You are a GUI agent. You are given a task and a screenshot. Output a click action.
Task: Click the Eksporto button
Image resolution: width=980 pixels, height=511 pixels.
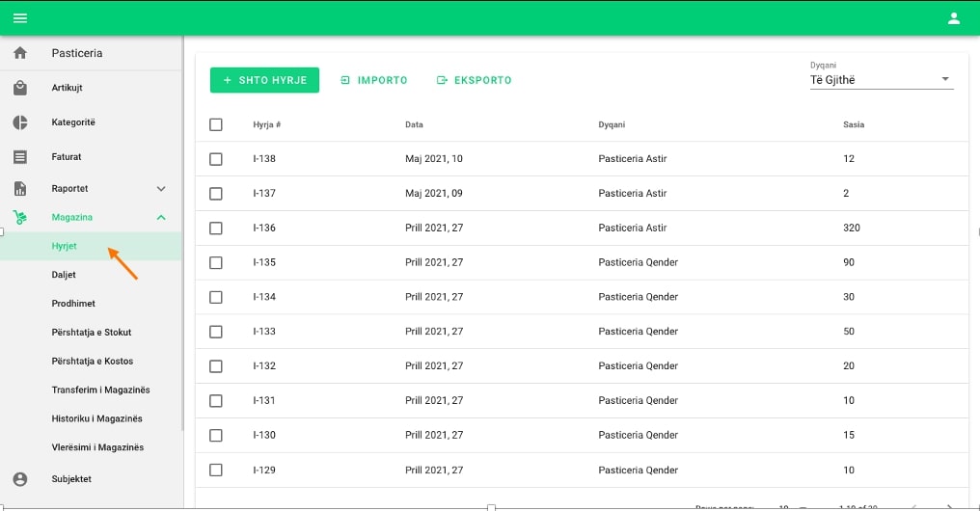coord(474,80)
